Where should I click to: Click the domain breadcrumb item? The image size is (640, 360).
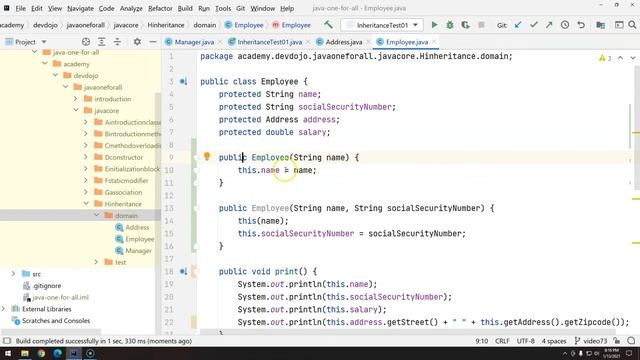pos(204,25)
